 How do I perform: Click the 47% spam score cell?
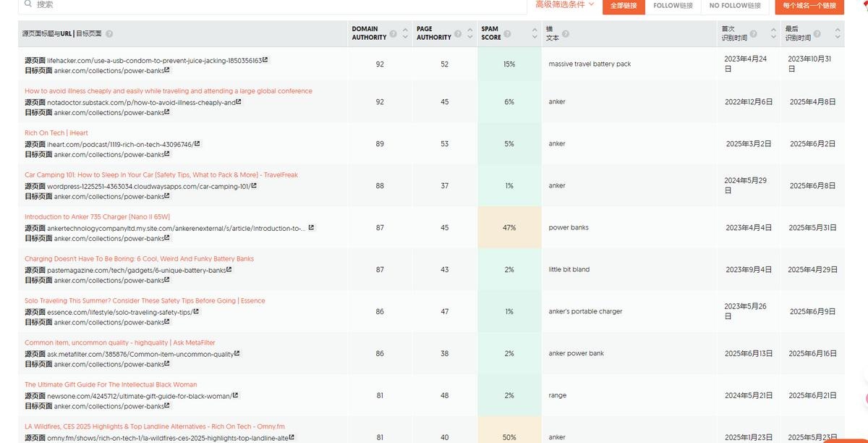[509, 227]
